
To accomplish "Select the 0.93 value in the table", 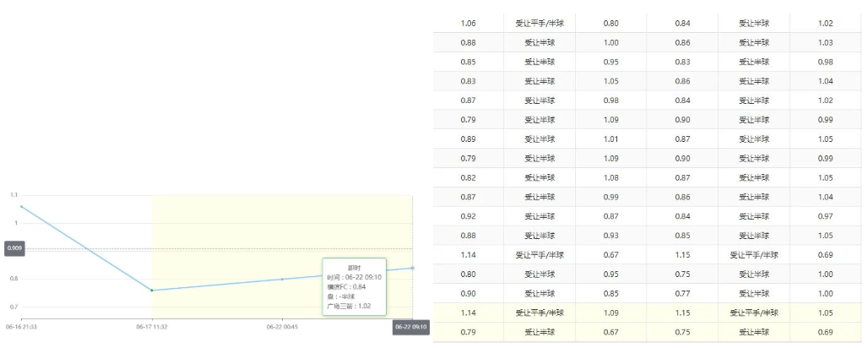I will pos(611,236).
